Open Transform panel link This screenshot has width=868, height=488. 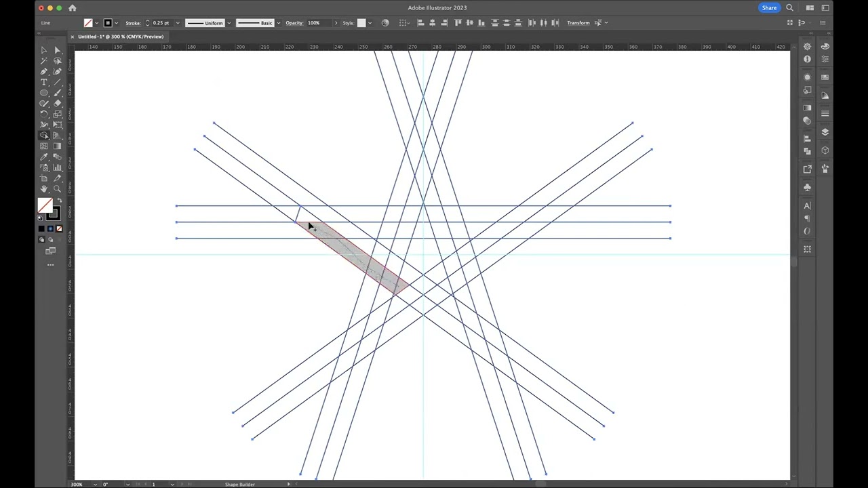578,23
